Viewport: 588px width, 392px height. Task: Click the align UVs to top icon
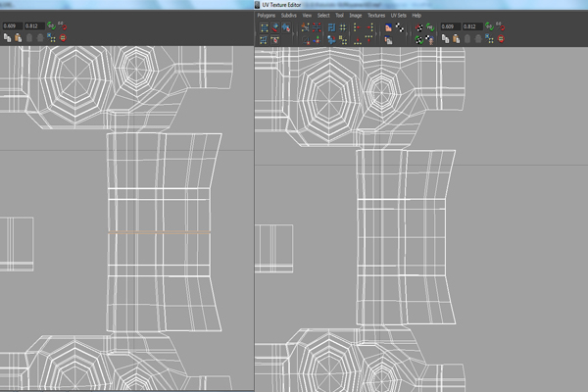368,38
